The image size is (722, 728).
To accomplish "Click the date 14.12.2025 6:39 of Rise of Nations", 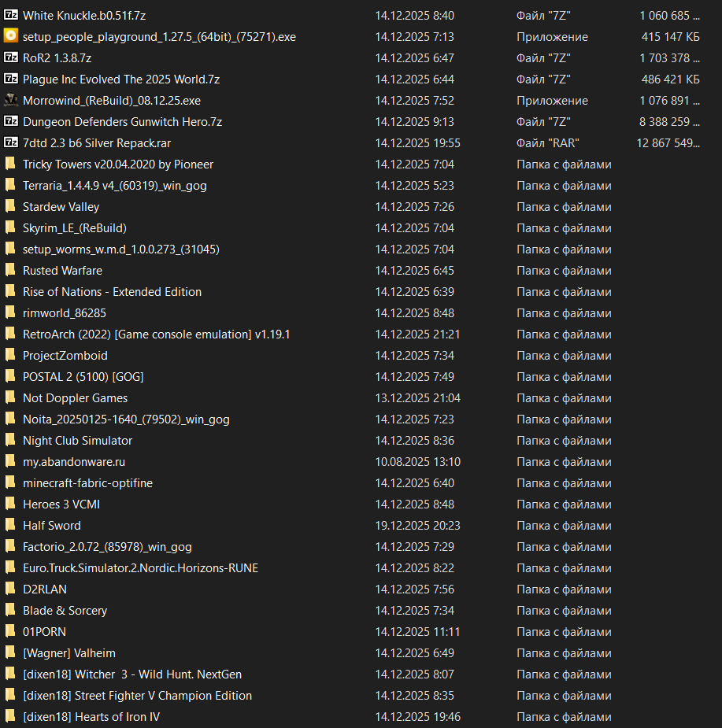I will 414,292.
